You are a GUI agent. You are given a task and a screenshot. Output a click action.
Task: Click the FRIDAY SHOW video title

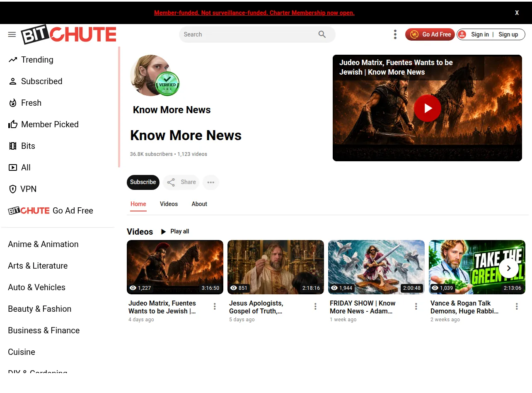tap(363, 307)
